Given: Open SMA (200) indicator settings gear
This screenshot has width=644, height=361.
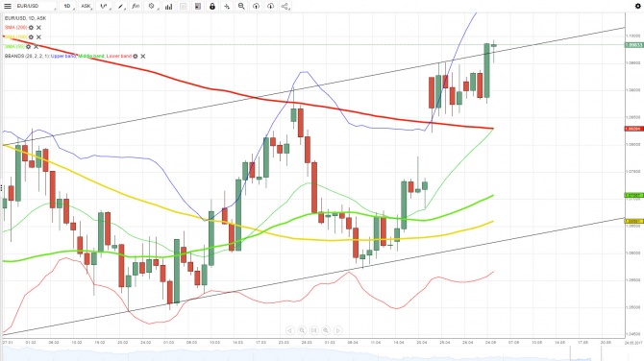Looking at the screenshot, I should tap(31, 28).
